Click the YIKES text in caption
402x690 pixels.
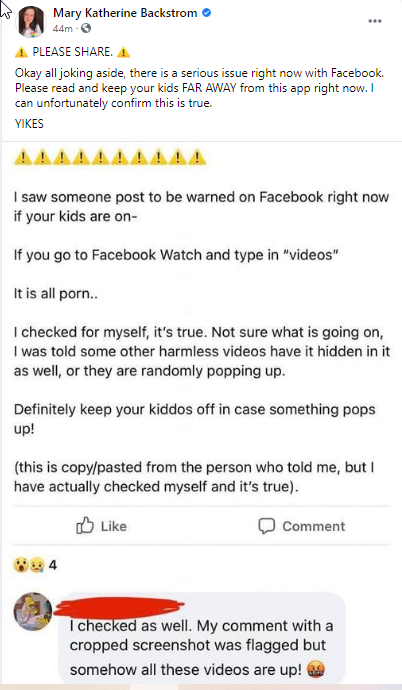[x=29, y=124]
